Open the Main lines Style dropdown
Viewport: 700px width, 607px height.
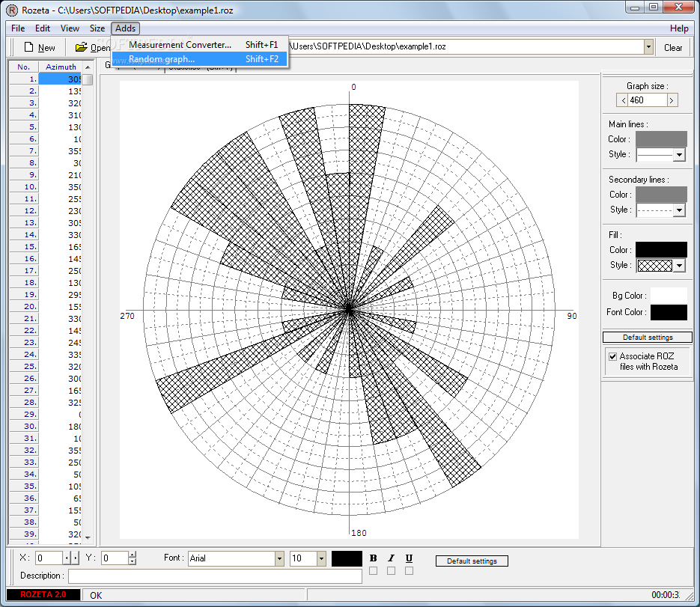[x=680, y=155]
